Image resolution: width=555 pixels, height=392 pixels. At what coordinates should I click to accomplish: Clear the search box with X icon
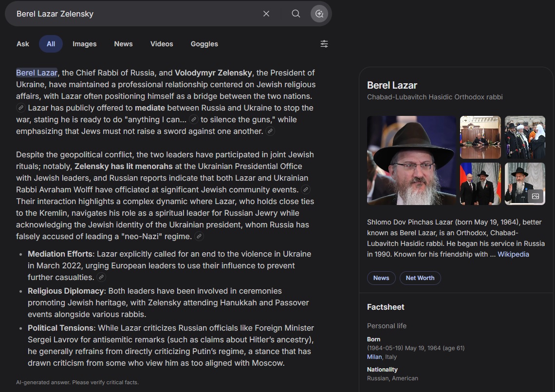(266, 14)
